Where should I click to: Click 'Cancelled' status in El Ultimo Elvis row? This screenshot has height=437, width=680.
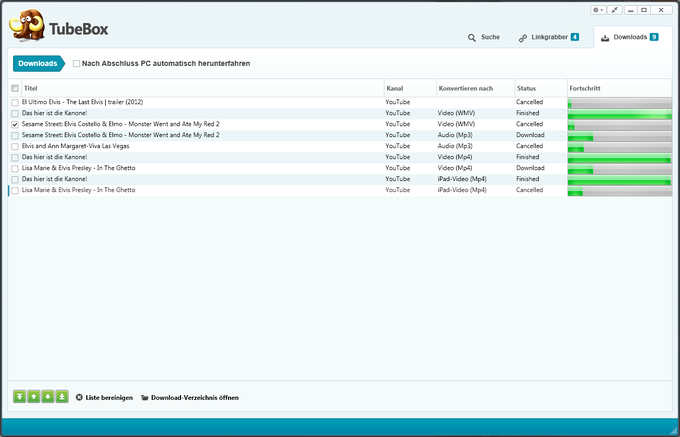click(x=530, y=102)
